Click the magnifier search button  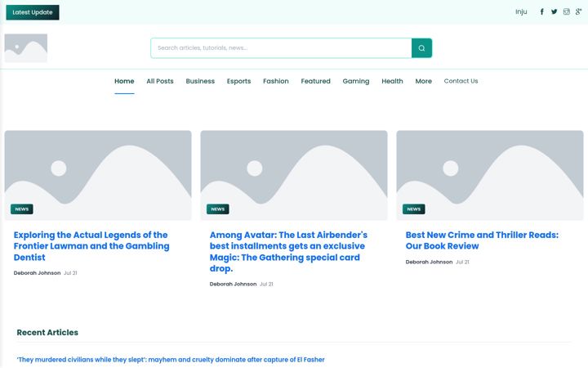[x=421, y=48]
